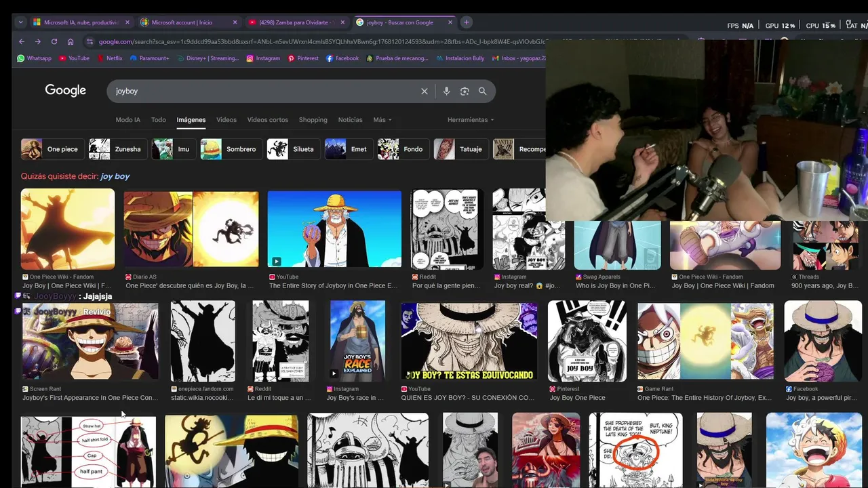Image resolution: width=868 pixels, height=488 pixels.
Task: Open the One Piece Wiki Fandom silhouette image
Action: pos(68,229)
